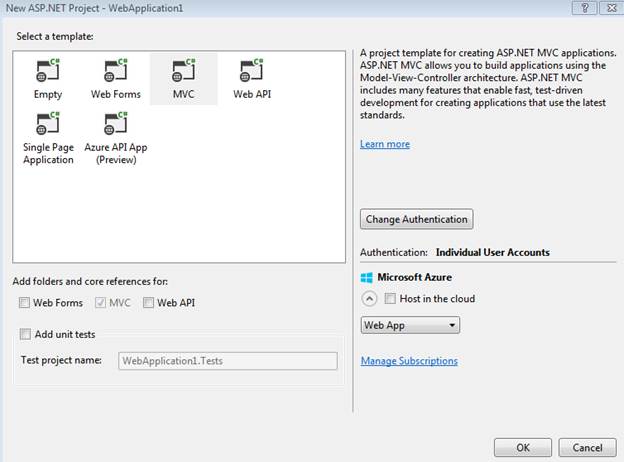Choose Azure API App (Preview) template icon
The height and width of the screenshot is (462, 624).
(x=116, y=125)
